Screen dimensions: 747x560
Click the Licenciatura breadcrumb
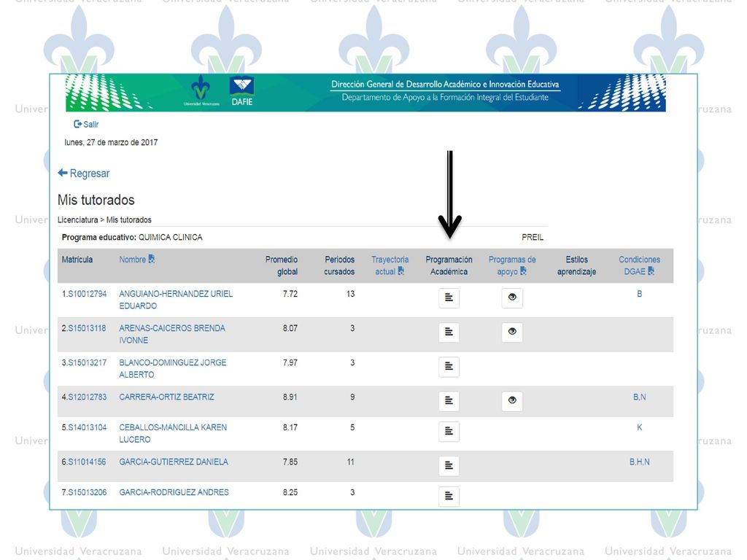pyautogui.click(x=77, y=219)
